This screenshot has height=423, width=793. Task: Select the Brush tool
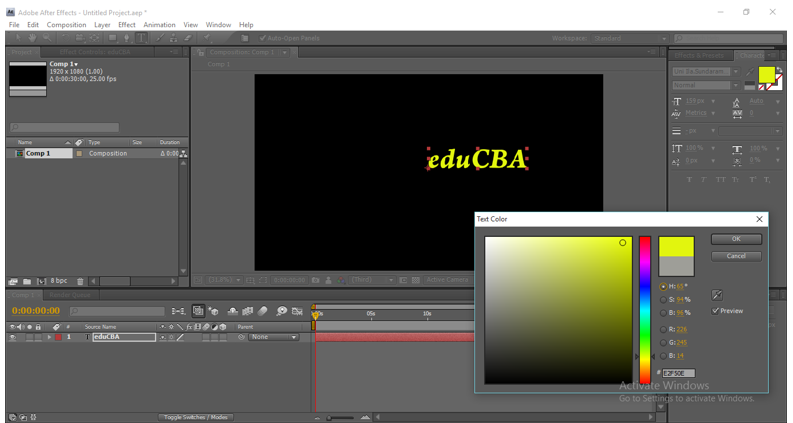(160, 38)
